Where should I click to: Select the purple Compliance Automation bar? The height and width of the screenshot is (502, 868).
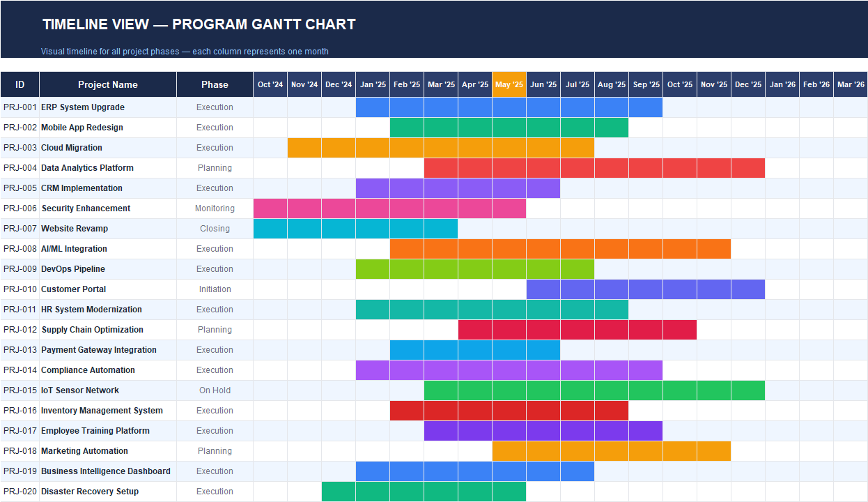(509, 370)
